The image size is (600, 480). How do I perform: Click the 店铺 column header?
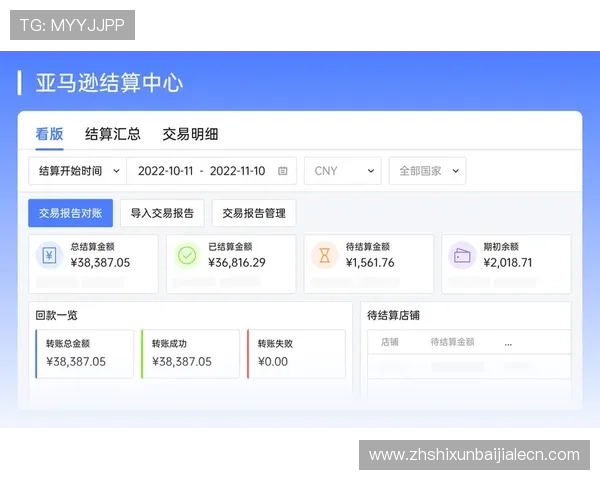pyautogui.click(x=390, y=342)
